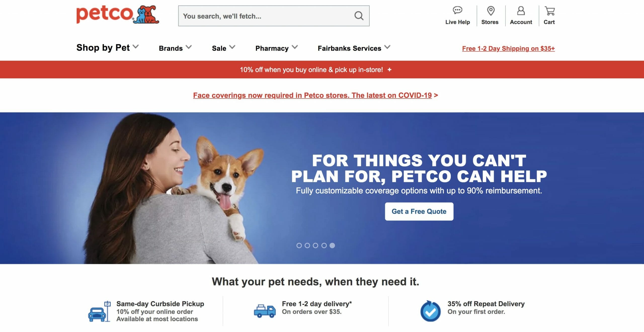Open the Fairbanks Services dropdown
Viewport: 644px width, 332px height.
pos(354,48)
